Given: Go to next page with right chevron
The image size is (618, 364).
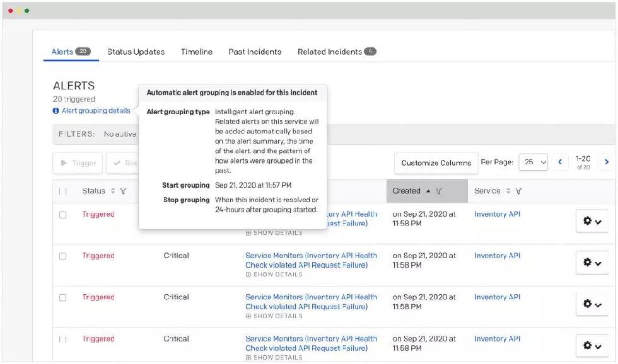Looking at the screenshot, I should pyautogui.click(x=607, y=162).
